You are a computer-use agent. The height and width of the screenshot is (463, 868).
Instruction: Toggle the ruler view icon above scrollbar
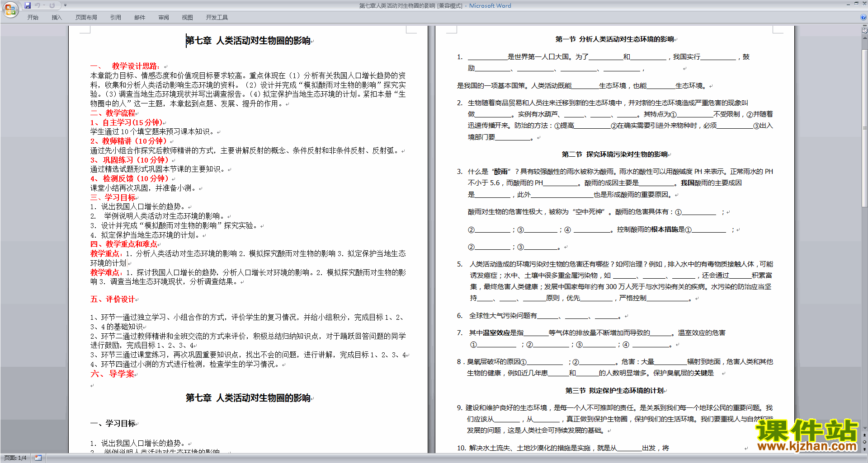click(865, 31)
